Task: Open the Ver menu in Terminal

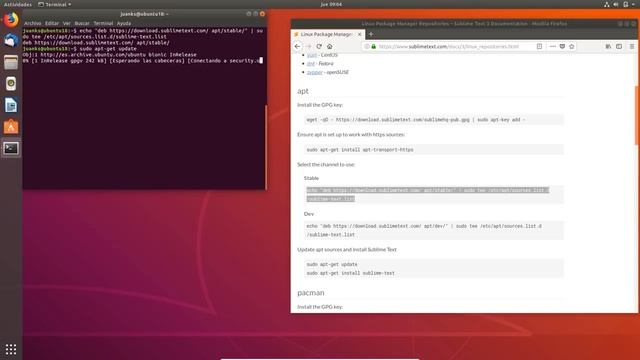Action: (x=67, y=23)
